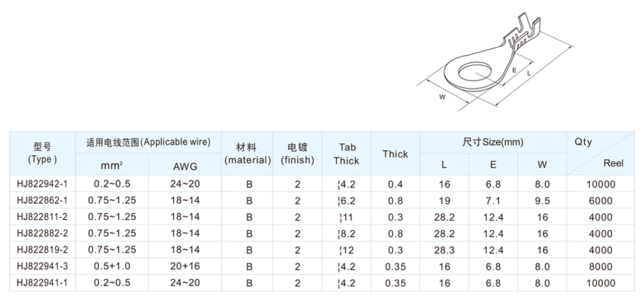The image size is (644, 303).
Task: Pick the HJ822882-2 row label
Action: pyautogui.click(x=44, y=233)
